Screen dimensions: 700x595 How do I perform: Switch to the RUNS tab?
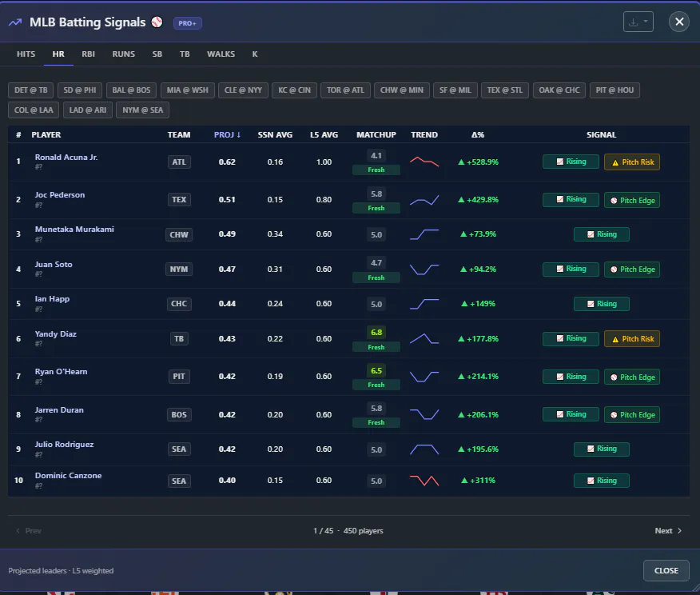[x=124, y=54]
